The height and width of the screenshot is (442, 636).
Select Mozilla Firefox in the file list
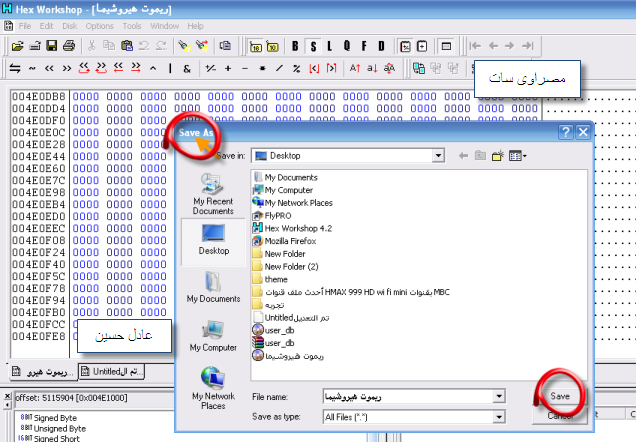click(284, 241)
